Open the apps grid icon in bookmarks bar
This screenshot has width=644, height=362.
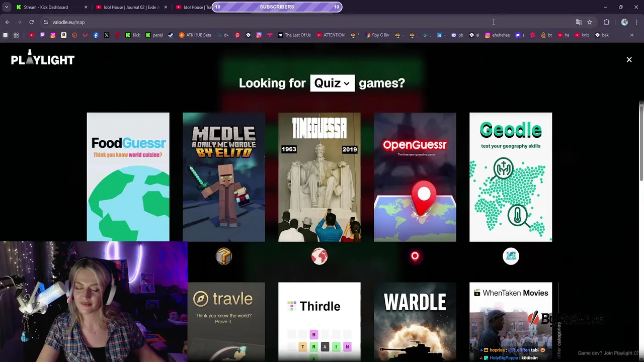[16, 35]
